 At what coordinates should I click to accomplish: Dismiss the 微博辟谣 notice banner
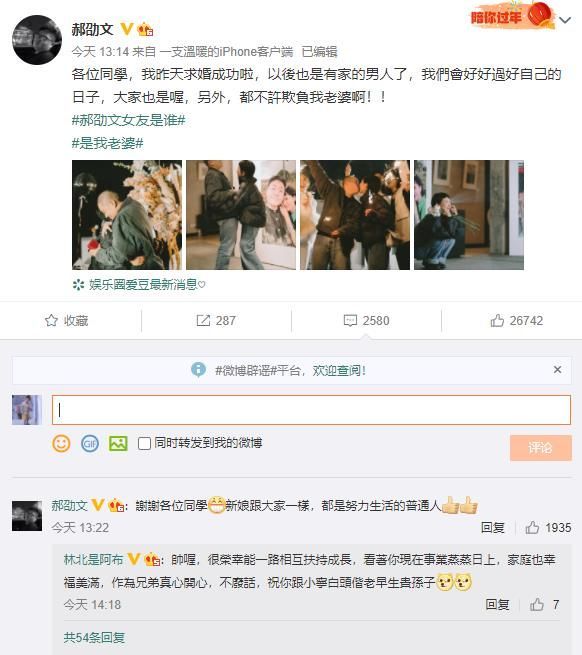(557, 370)
